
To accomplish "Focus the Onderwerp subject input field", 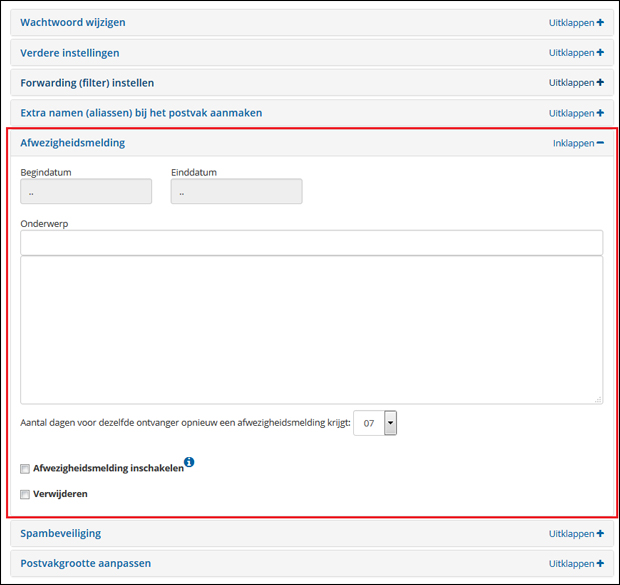I will point(311,243).
